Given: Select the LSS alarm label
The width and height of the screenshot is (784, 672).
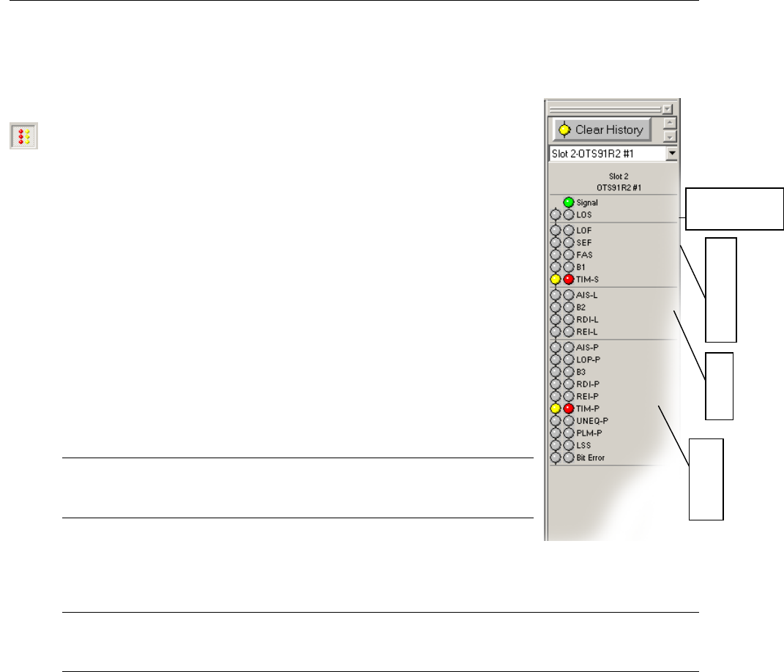Looking at the screenshot, I should [583, 446].
